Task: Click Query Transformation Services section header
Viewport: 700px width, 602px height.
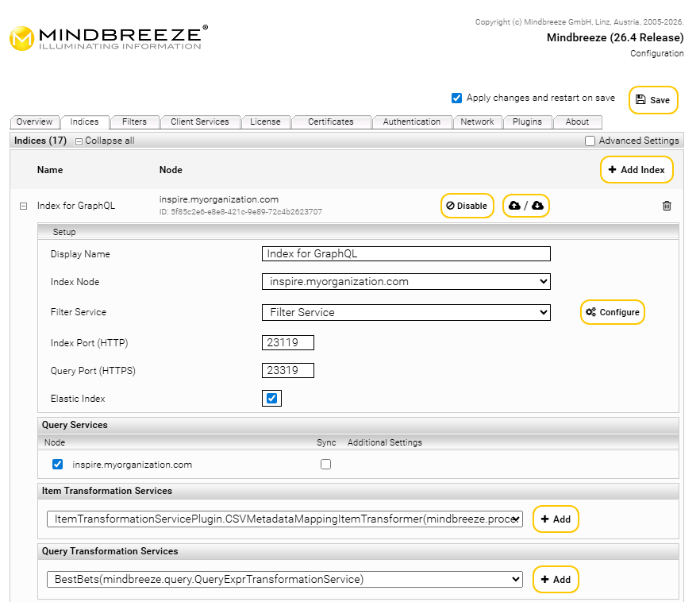Action: click(358, 551)
